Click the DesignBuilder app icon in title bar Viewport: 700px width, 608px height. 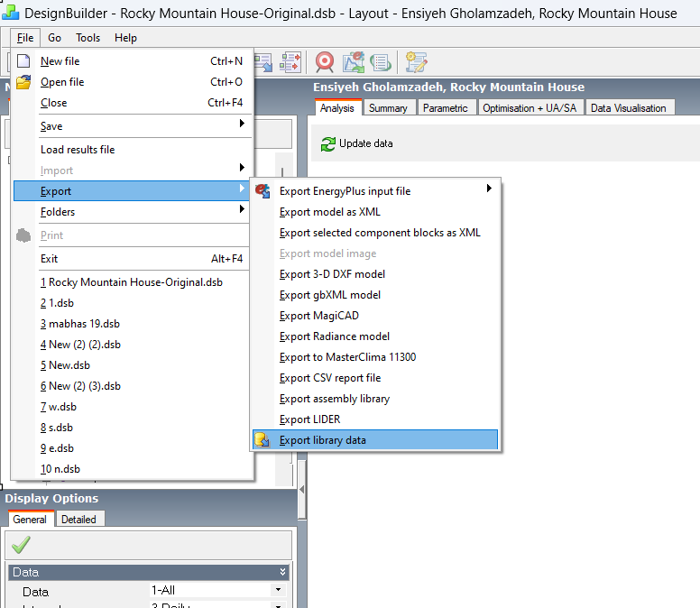pos(10,13)
